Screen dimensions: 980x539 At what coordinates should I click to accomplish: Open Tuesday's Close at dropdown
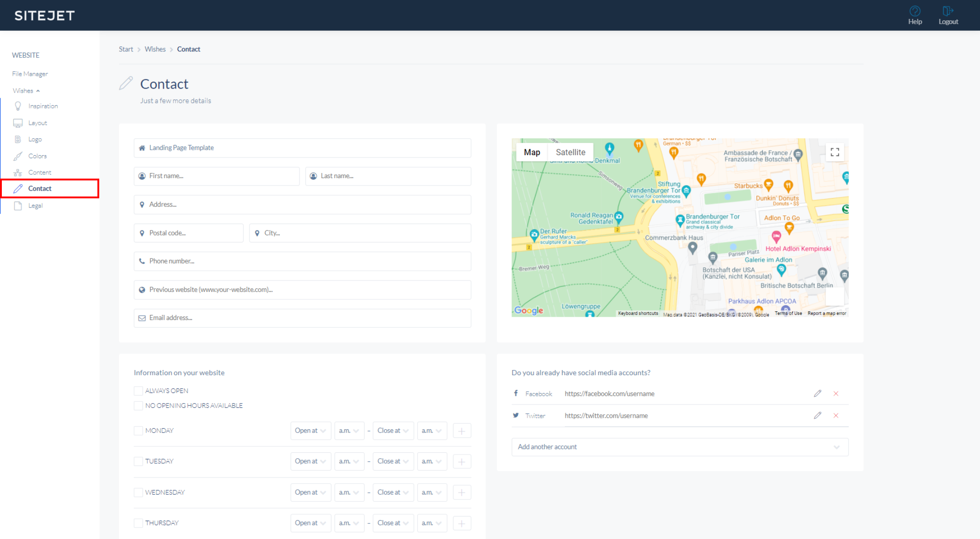click(393, 461)
